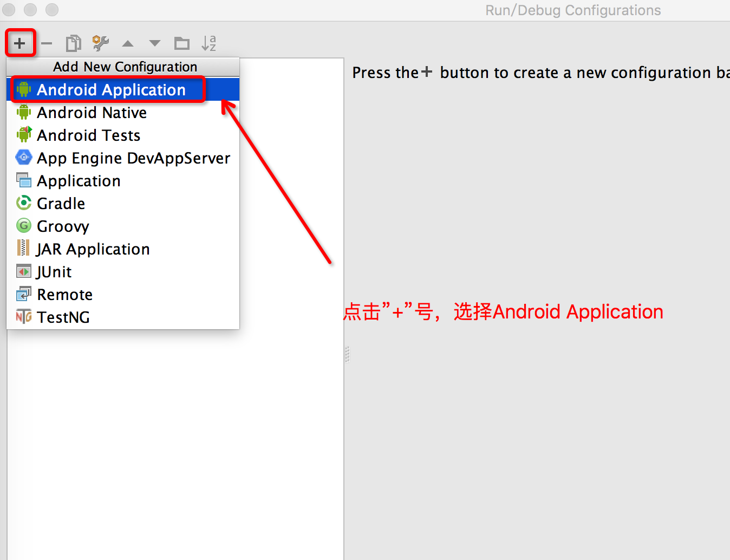Choose Android Native configuration type

(123, 113)
